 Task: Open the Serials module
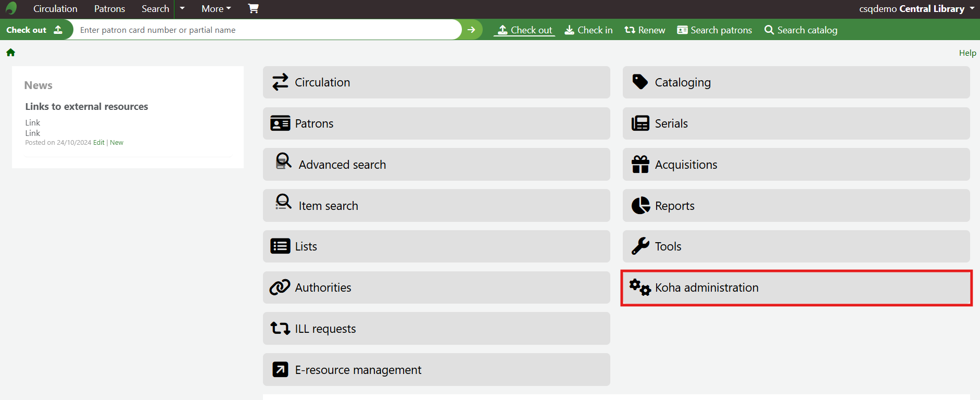(x=796, y=123)
